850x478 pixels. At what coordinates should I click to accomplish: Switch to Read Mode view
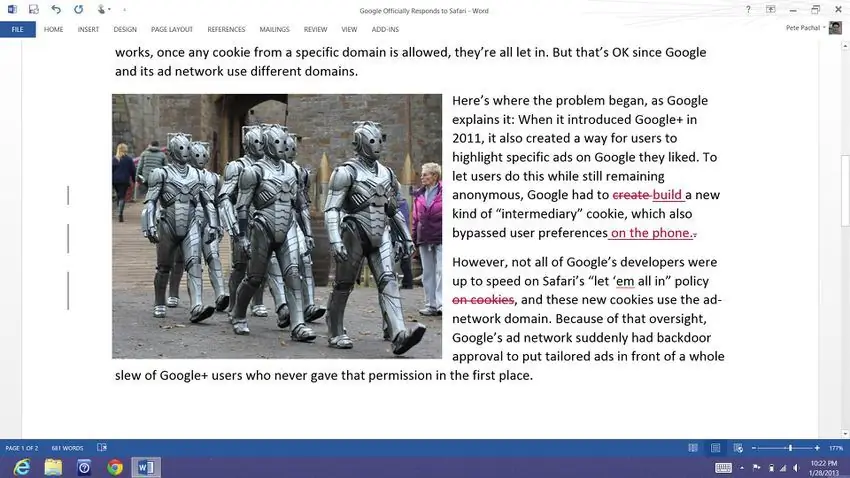coord(693,448)
